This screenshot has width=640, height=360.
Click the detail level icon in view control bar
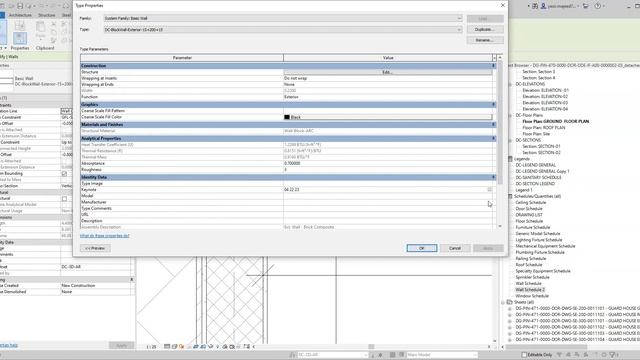click(x=167, y=347)
